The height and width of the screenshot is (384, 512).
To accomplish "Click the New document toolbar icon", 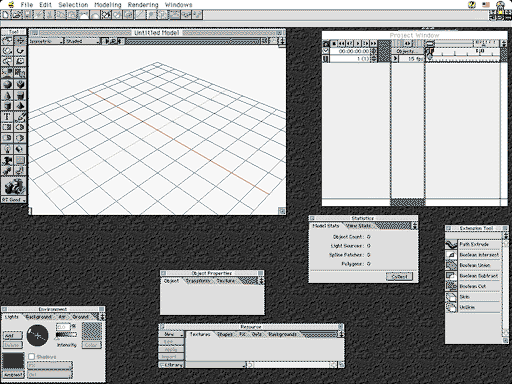I will (6, 15).
